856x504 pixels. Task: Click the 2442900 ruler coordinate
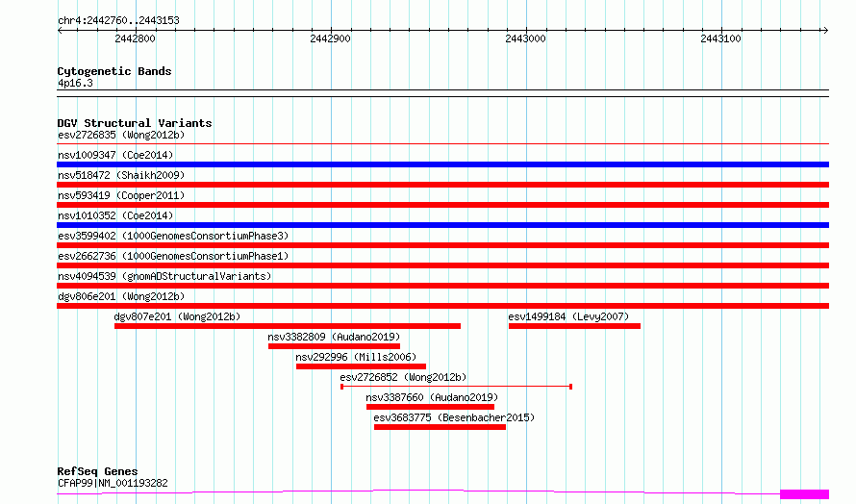click(330, 38)
